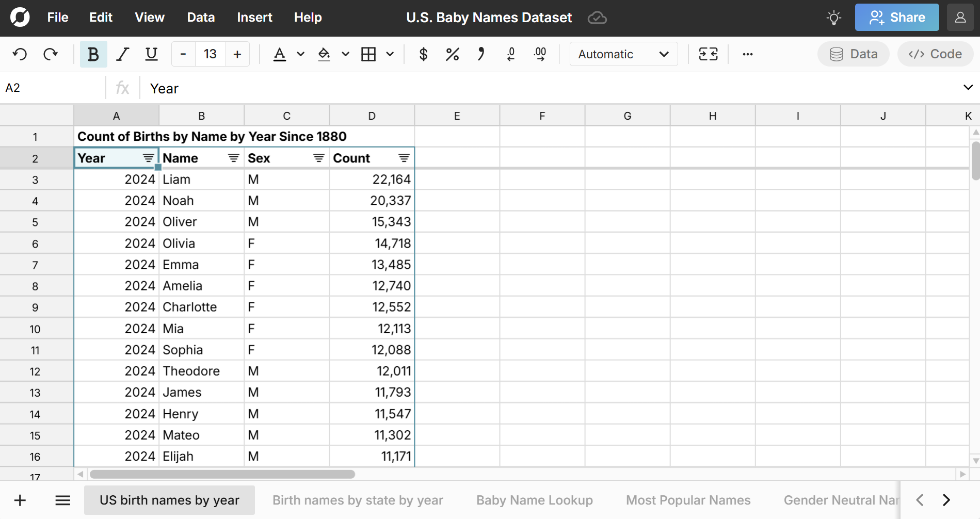Switch to the Most Popular Names sheet tab
This screenshot has width=980, height=519.
click(688, 499)
